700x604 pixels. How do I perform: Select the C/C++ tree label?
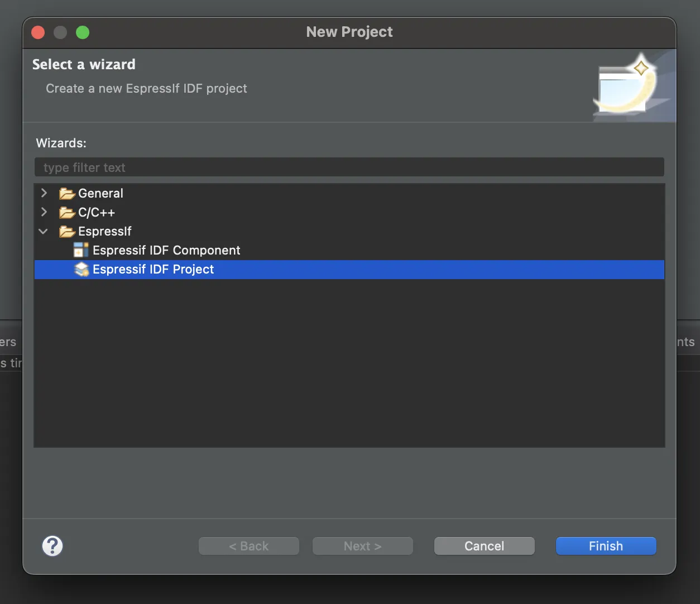[x=97, y=212]
